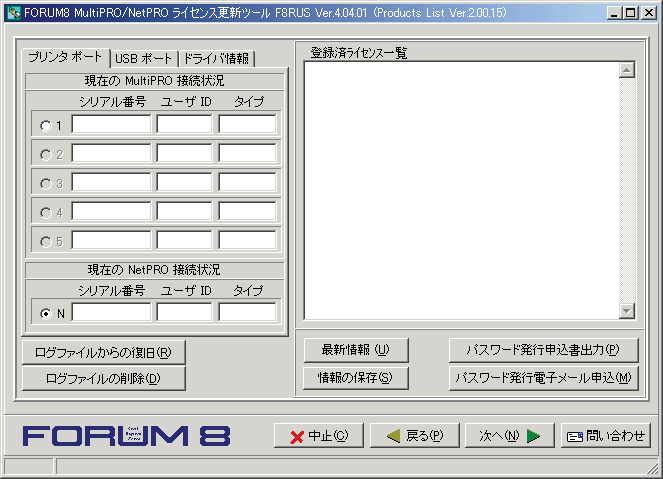Viewport: 663px width, 479px height.
Task: Select MultiPRO radio button 5
Action: click(46, 242)
